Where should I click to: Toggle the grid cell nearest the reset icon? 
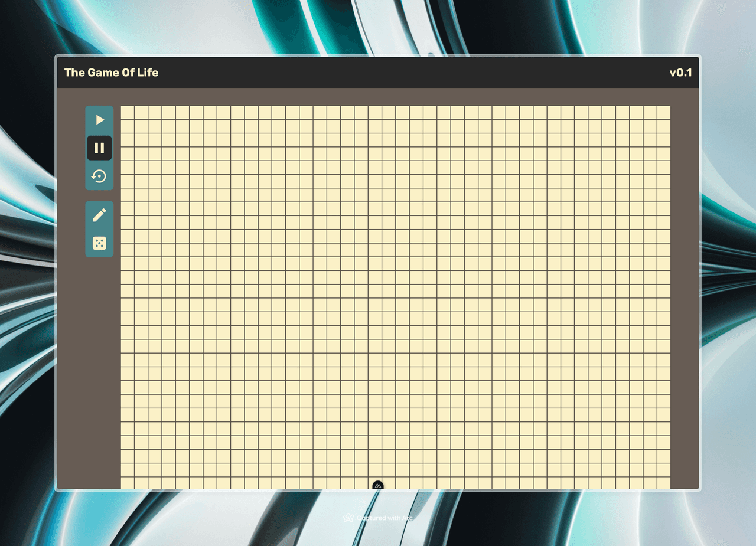point(128,182)
